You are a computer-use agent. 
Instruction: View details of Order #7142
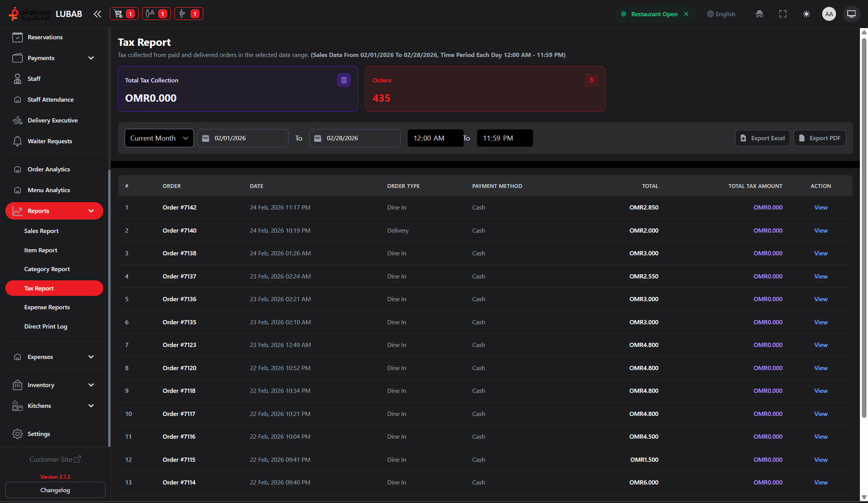pyautogui.click(x=821, y=207)
